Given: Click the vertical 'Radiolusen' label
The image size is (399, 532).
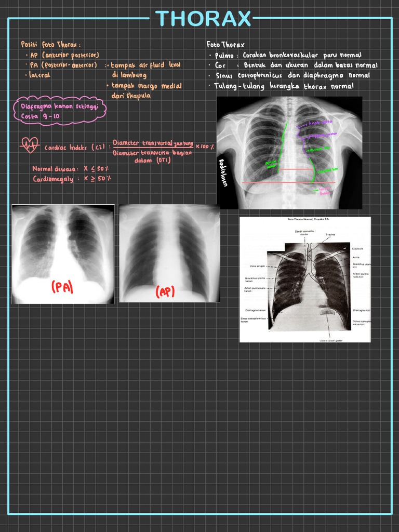Looking at the screenshot, I should click(222, 172).
